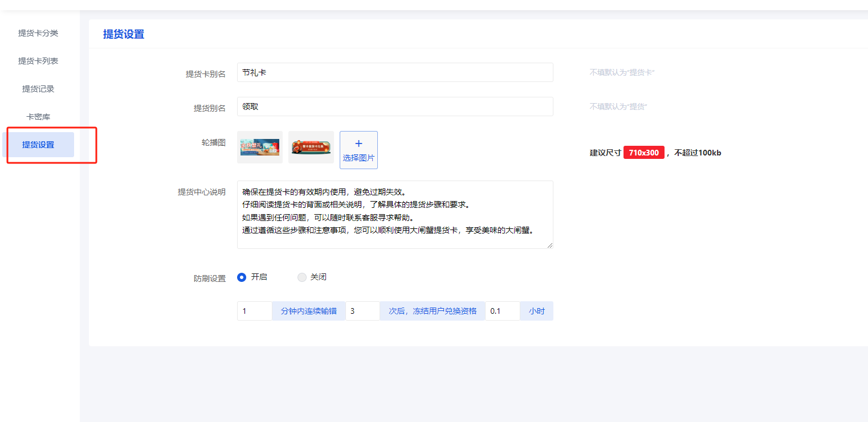
Task: Select the highlighted 提货设置 sidebar item
Action: pyautogui.click(x=37, y=144)
